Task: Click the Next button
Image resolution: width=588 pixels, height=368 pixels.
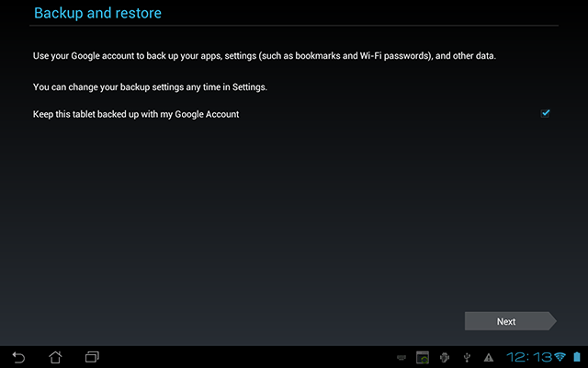Action: pos(511,321)
